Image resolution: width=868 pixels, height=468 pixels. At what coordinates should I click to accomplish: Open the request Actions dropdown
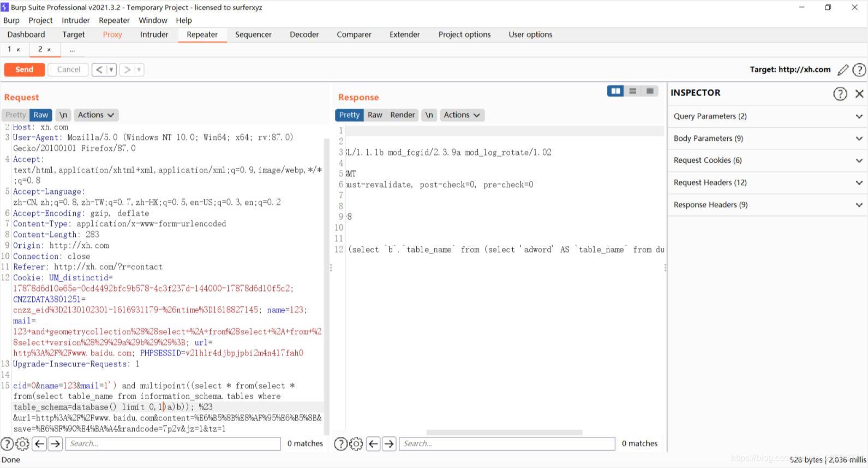[x=96, y=115]
